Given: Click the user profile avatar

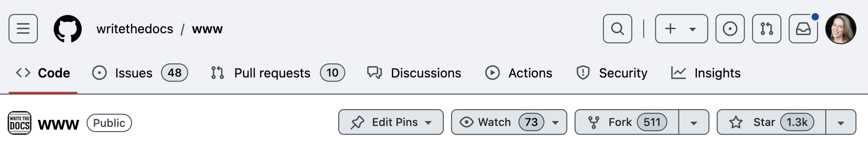Looking at the screenshot, I should (x=841, y=28).
